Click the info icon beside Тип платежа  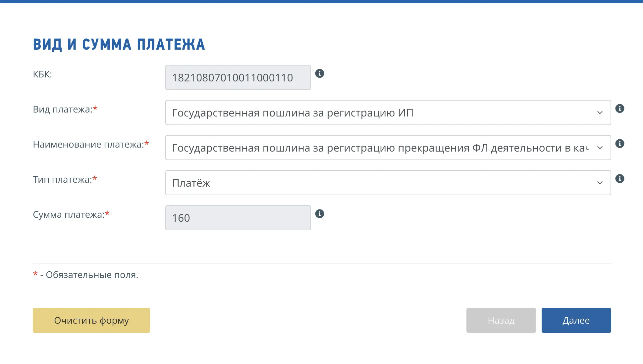click(620, 179)
